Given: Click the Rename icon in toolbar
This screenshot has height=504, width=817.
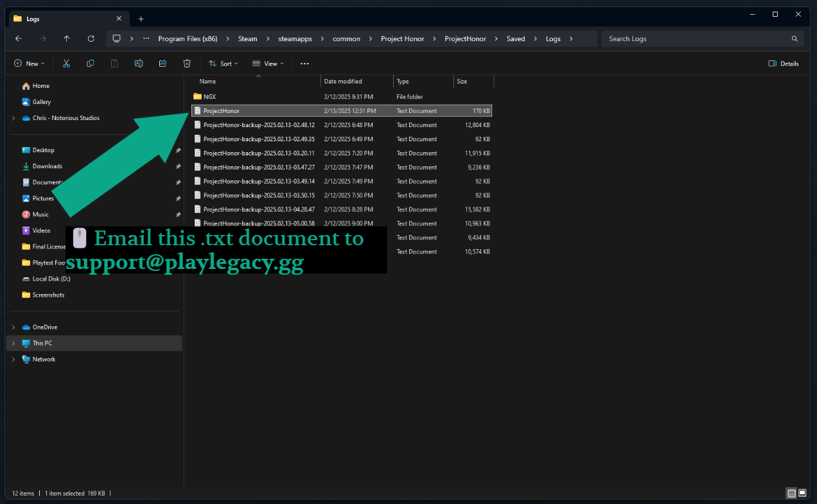Looking at the screenshot, I should tap(138, 64).
